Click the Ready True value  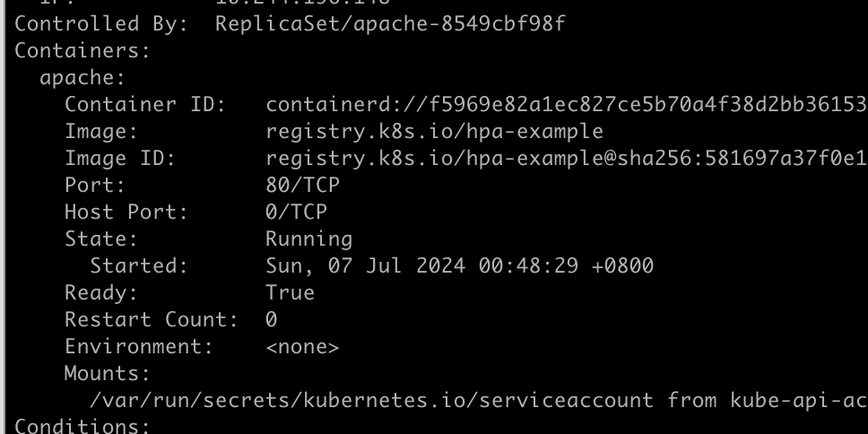tap(290, 293)
